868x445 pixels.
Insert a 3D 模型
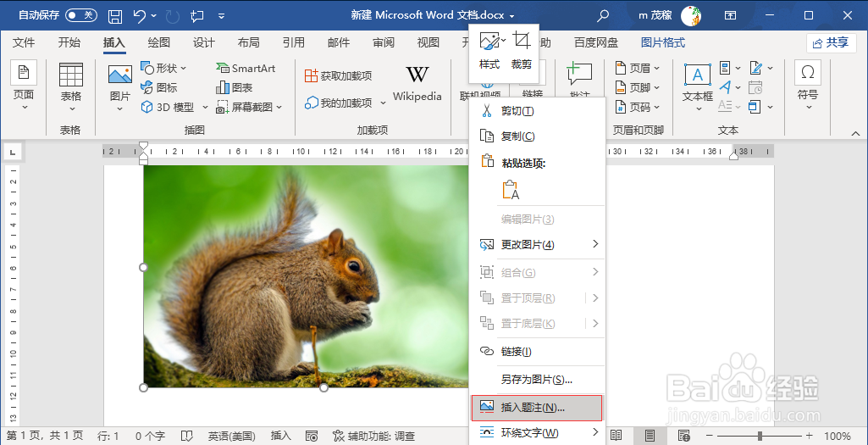[174, 107]
